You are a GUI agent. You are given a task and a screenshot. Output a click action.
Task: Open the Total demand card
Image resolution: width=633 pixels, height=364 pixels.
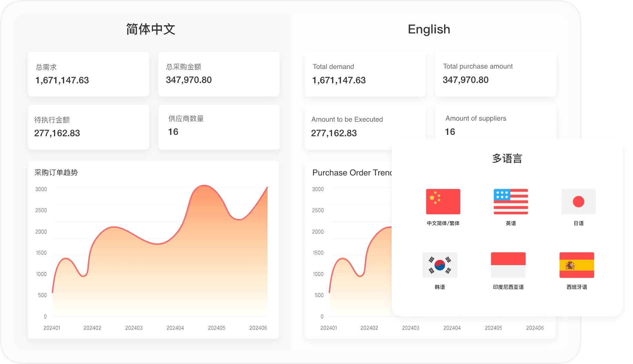pyautogui.click(x=365, y=74)
